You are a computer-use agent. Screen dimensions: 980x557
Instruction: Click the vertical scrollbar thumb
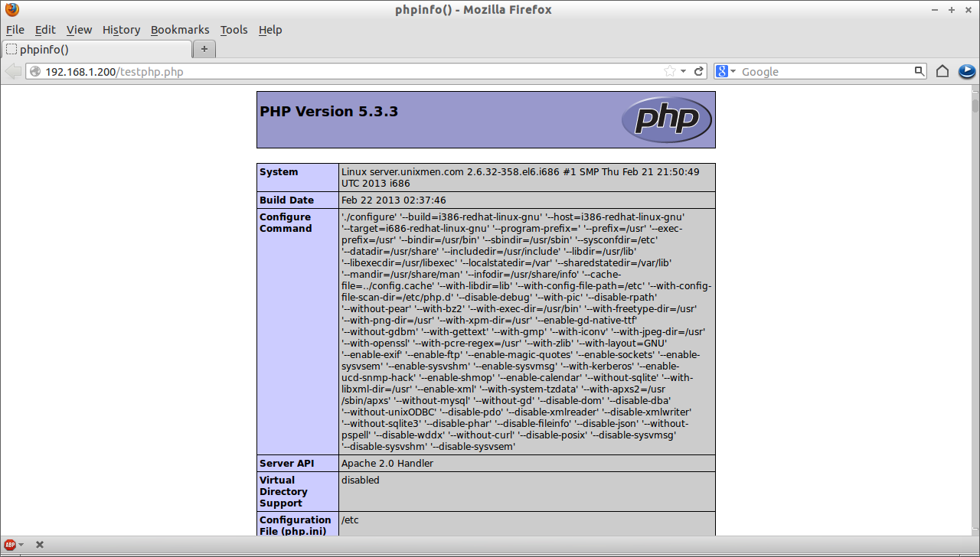pyautogui.click(x=975, y=105)
